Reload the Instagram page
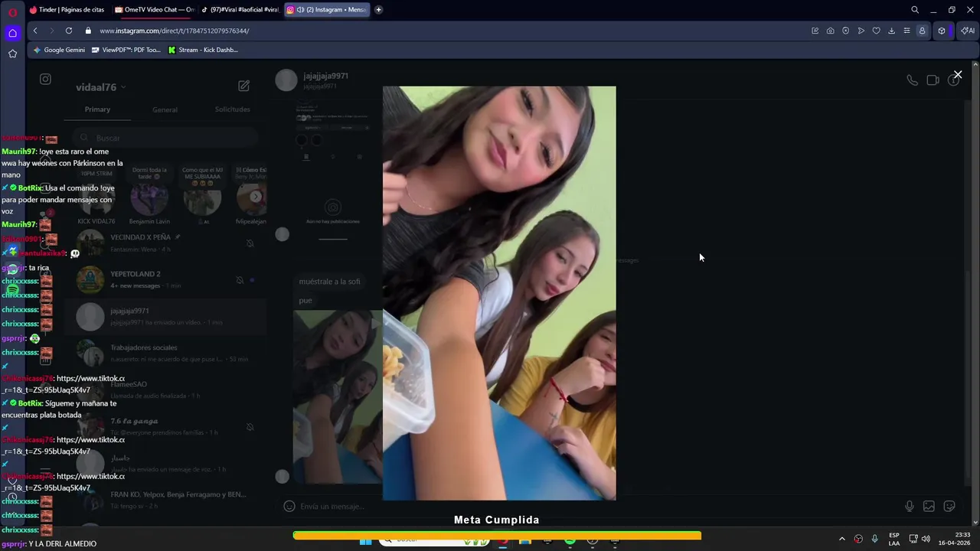 click(x=69, y=31)
